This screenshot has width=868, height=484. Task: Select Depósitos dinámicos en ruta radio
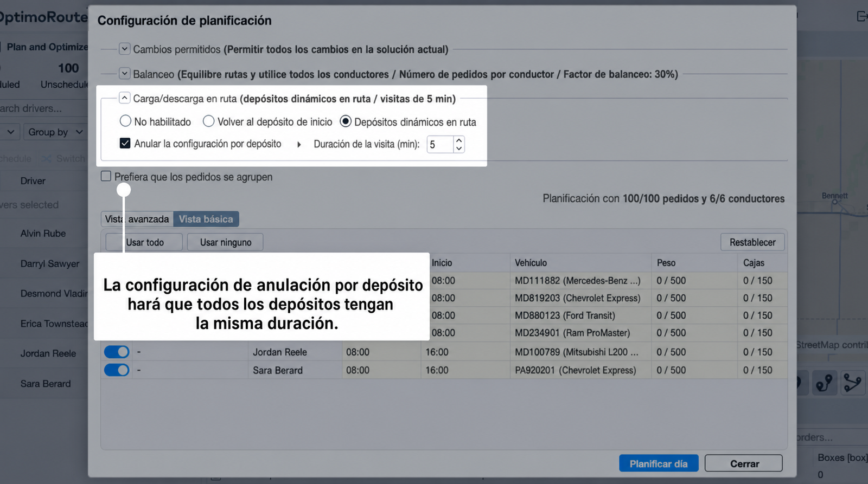coord(346,121)
